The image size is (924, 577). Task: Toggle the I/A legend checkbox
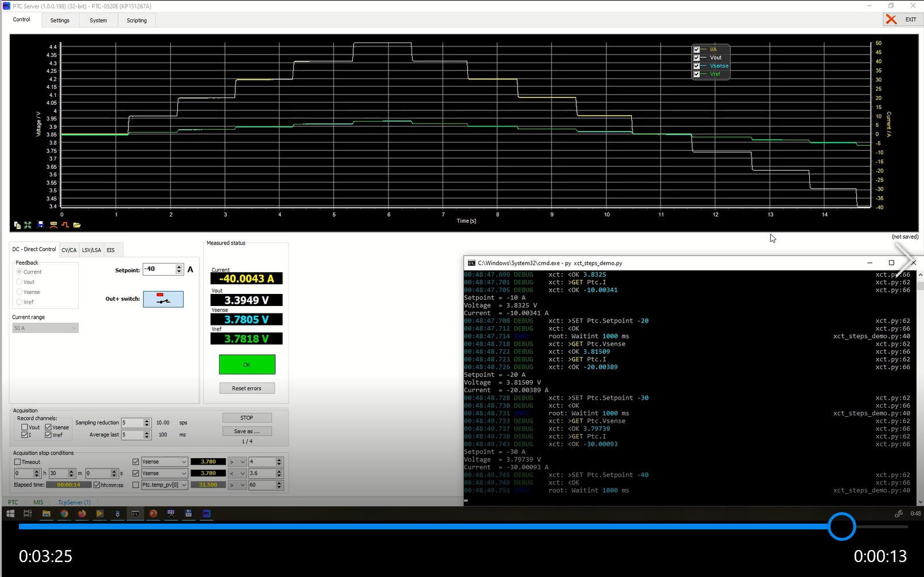pos(697,49)
